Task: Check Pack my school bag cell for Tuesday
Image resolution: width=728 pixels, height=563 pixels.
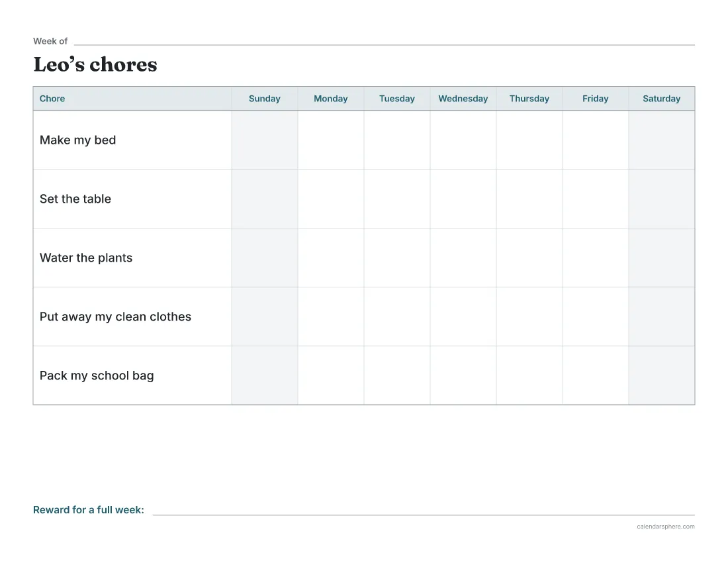Action: point(397,376)
